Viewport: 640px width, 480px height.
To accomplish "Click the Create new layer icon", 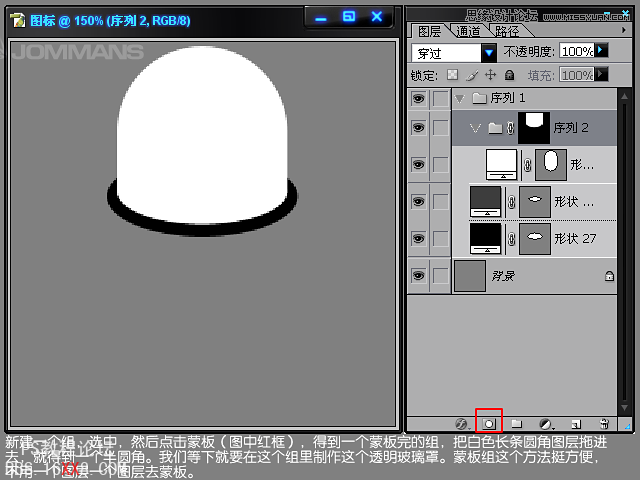I will click(x=575, y=424).
